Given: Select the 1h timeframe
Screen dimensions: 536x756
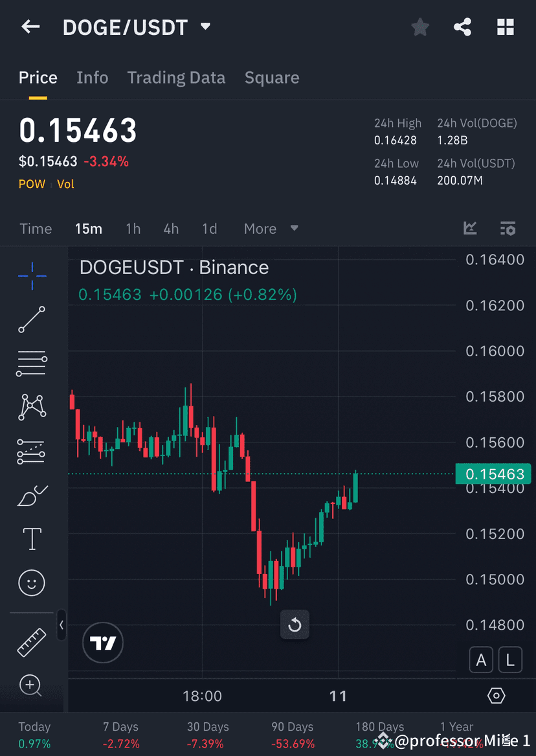Looking at the screenshot, I should pyautogui.click(x=133, y=228).
